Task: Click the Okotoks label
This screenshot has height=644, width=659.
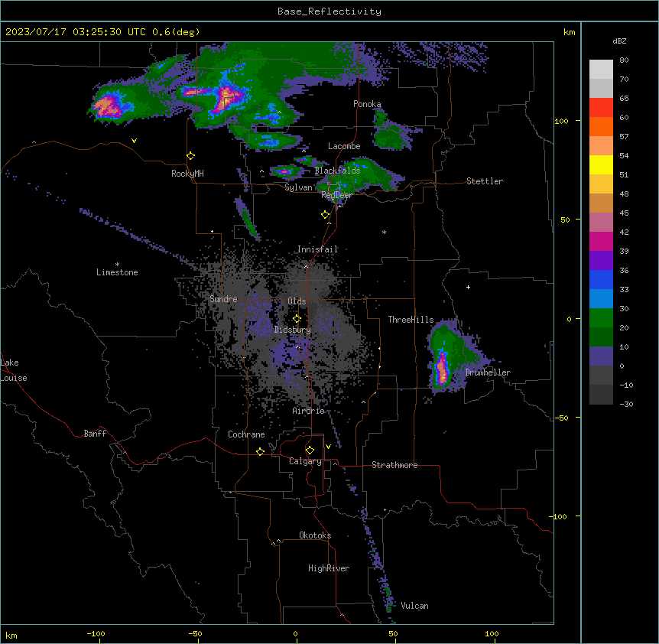Action: coord(315,535)
